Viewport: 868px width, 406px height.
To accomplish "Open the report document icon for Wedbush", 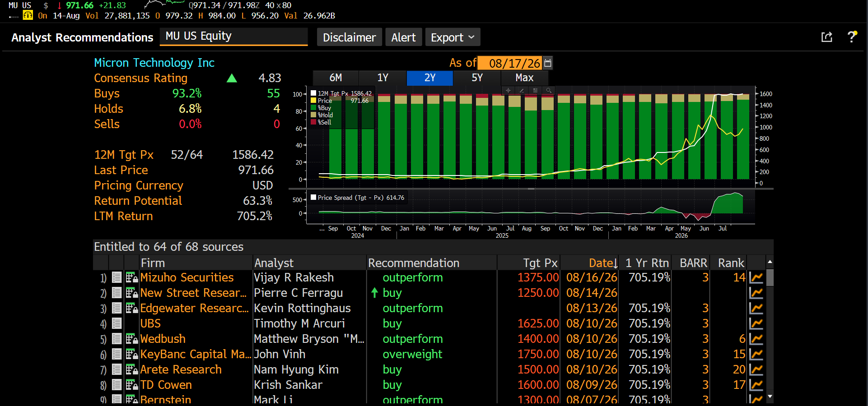I will pyautogui.click(x=117, y=339).
